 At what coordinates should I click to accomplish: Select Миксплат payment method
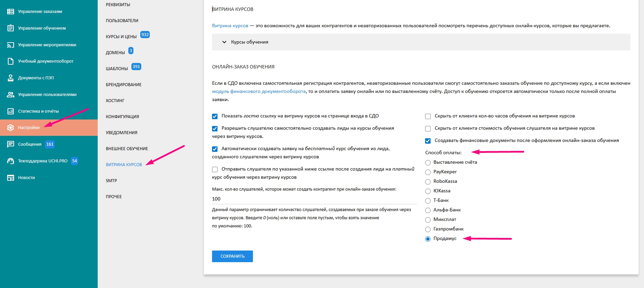click(428, 220)
